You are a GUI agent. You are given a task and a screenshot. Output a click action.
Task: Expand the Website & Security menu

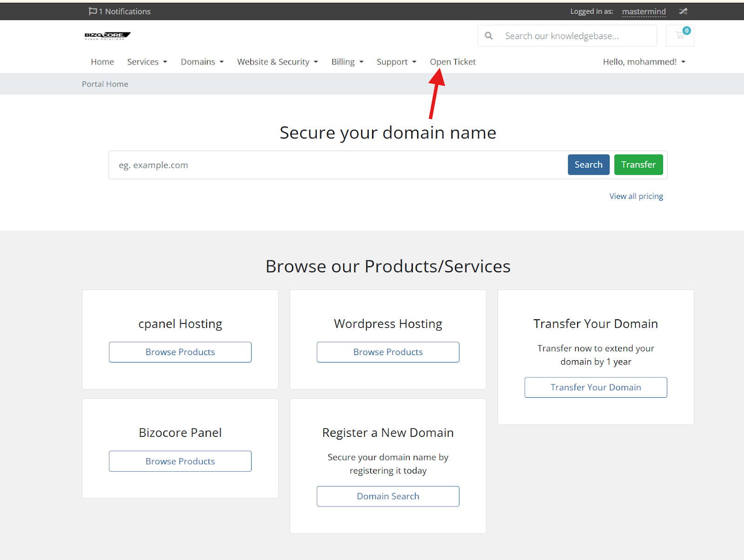coord(278,62)
